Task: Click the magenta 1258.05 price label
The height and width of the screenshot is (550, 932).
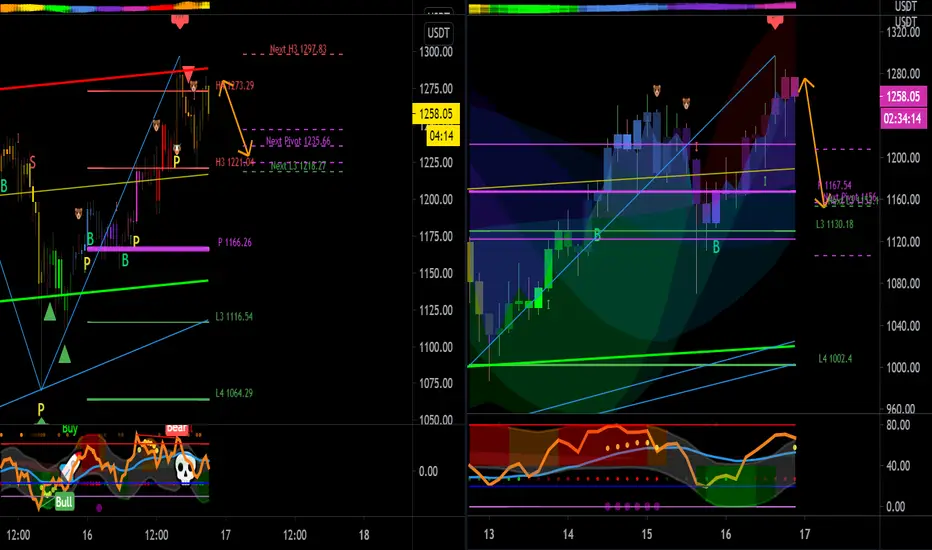Action: point(903,96)
